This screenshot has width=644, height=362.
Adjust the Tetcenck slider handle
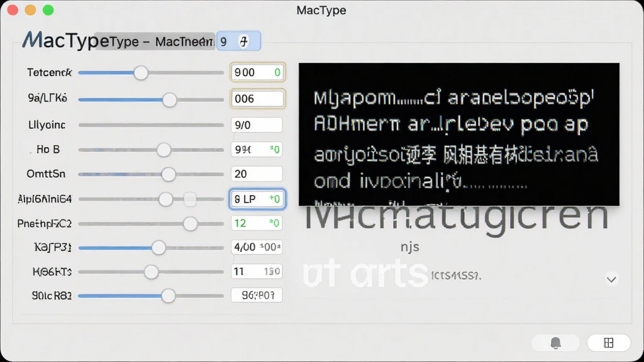point(141,73)
